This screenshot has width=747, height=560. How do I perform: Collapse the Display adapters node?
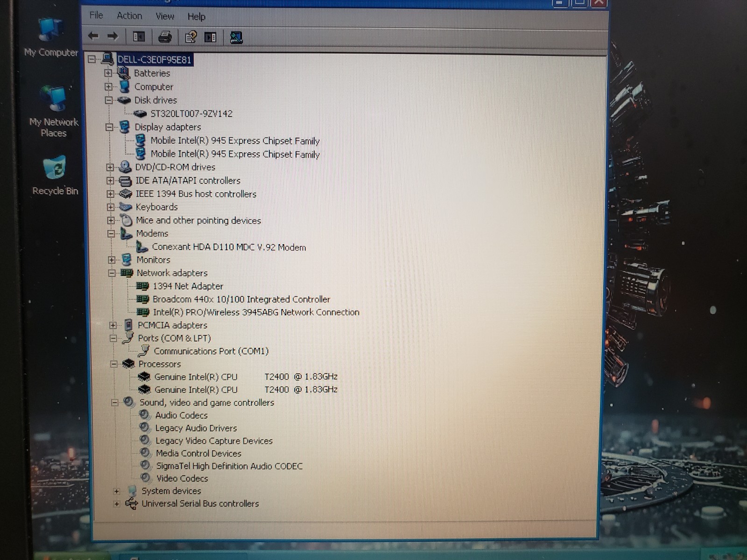(109, 127)
